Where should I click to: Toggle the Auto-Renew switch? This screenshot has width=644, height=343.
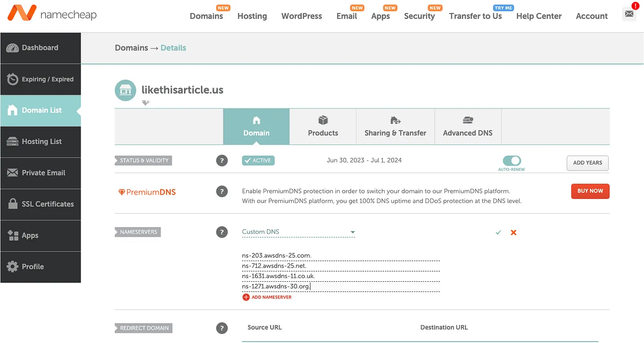[512, 161]
